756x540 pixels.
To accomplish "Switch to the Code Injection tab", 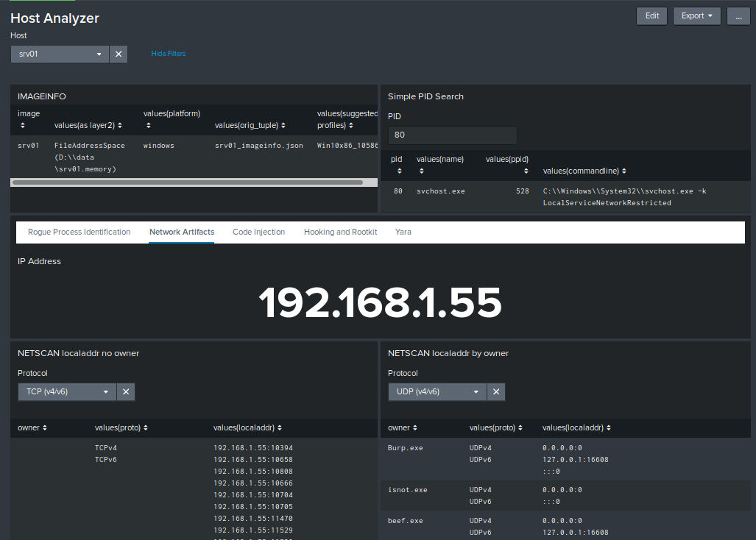I will coord(259,232).
